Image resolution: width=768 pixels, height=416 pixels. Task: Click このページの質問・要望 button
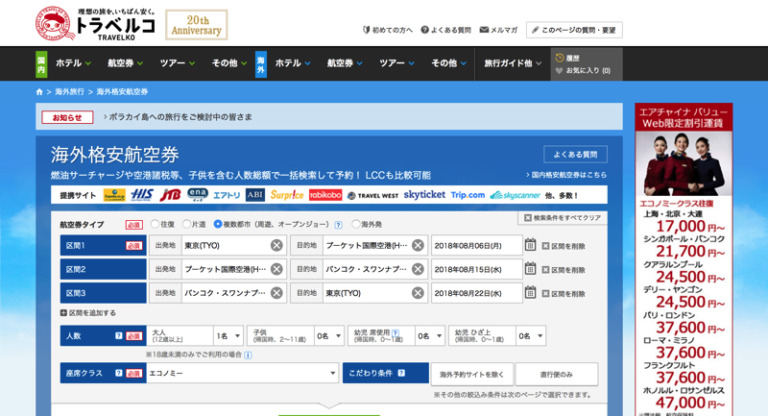click(574, 30)
